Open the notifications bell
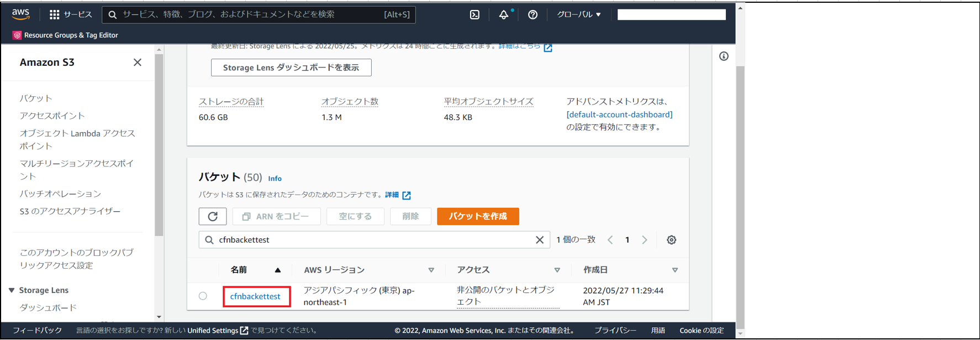The height and width of the screenshot is (340, 980). click(x=504, y=15)
